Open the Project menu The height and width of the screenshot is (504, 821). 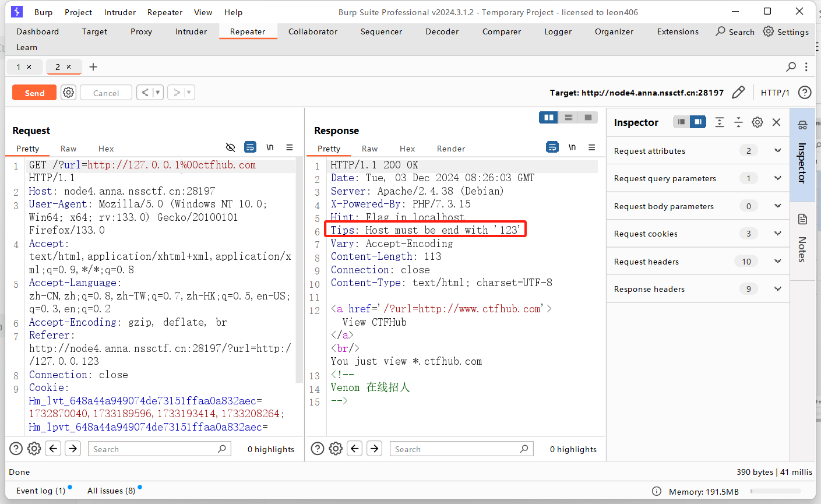79,12
